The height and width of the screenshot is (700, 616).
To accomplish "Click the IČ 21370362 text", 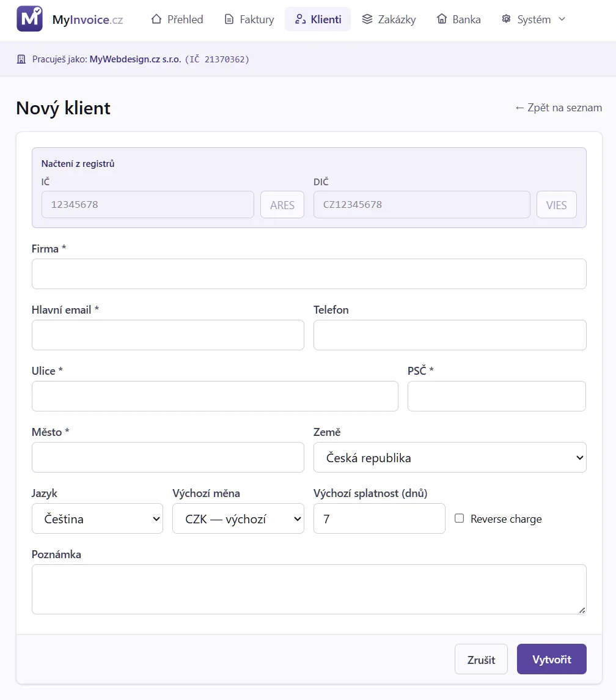I will (217, 59).
